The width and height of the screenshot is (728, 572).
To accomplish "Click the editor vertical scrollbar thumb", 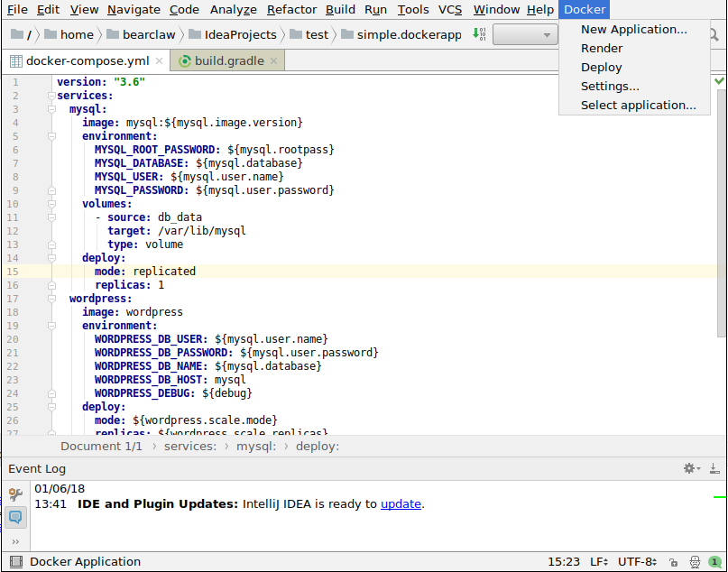I will (722, 213).
